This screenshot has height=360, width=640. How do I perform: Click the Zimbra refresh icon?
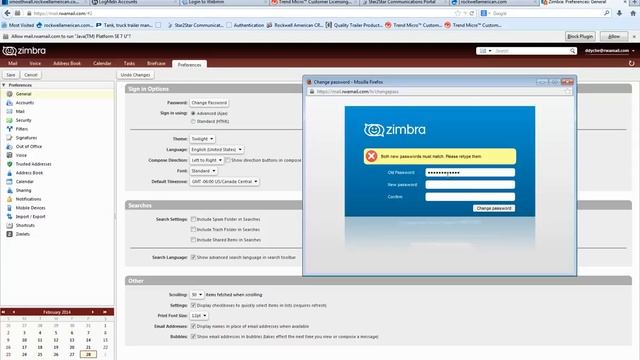click(x=631, y=63)
